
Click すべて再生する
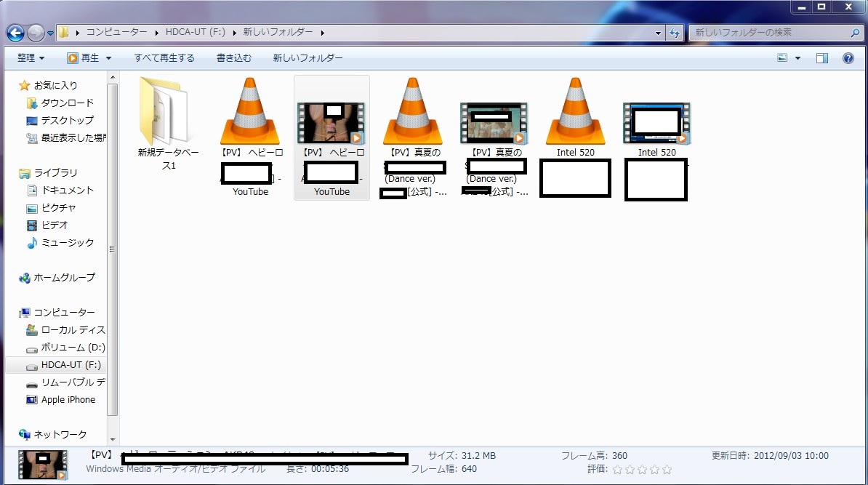164,57
